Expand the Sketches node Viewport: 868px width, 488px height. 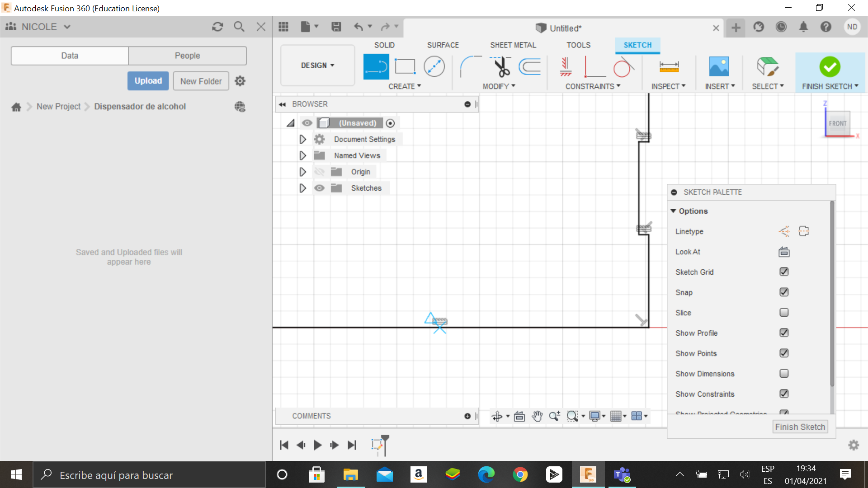pos(302,188)
